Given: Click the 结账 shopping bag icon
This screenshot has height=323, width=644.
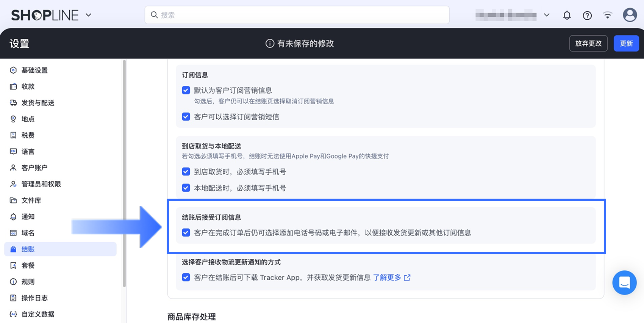Looking at the screenshot, I should coord(13,249).
